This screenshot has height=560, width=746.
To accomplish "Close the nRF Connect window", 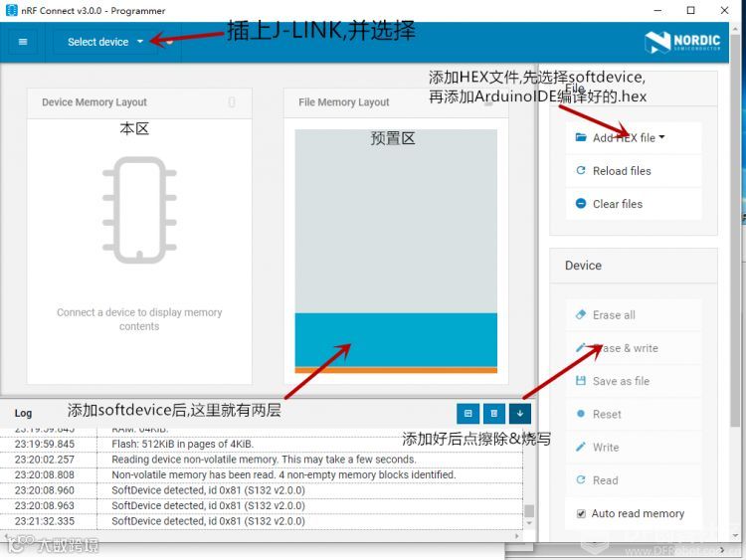I will click(x=724, y=10).
